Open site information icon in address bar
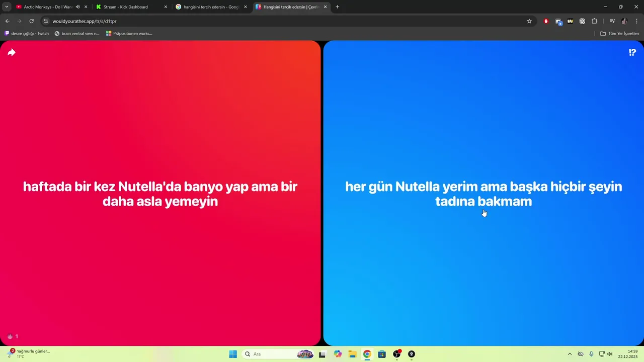The height and width of the screenshot is (362, 644). (46, 21)
